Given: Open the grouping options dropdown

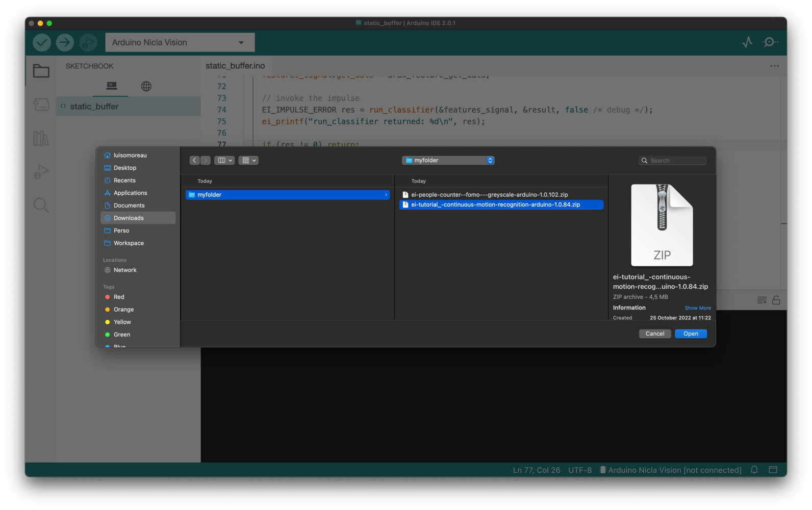Looking at the screenshot, I should point(248,160).
